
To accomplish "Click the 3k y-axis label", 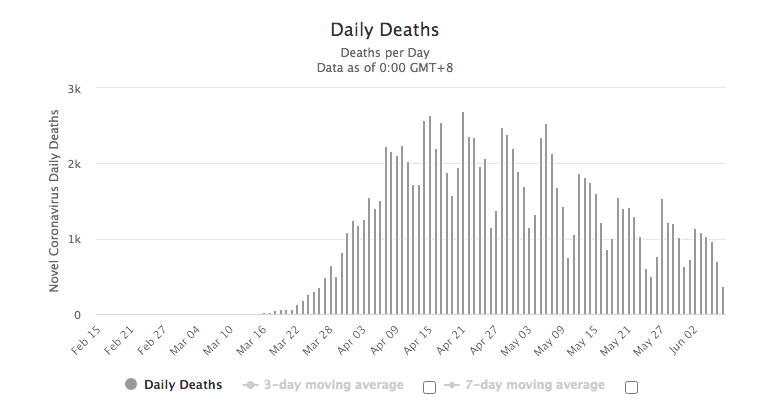I will tap(74, 89).
